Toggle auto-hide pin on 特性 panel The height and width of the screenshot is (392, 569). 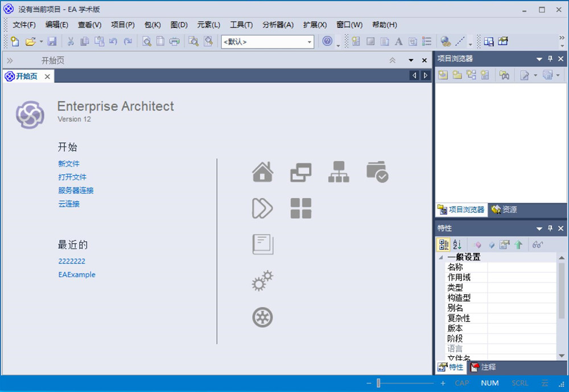point(550,228)
